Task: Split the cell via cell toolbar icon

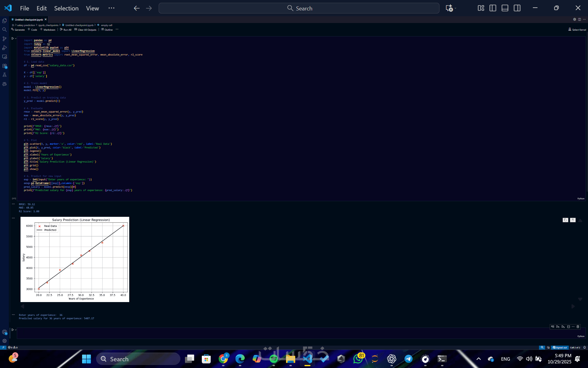Action: pos(568,327)
